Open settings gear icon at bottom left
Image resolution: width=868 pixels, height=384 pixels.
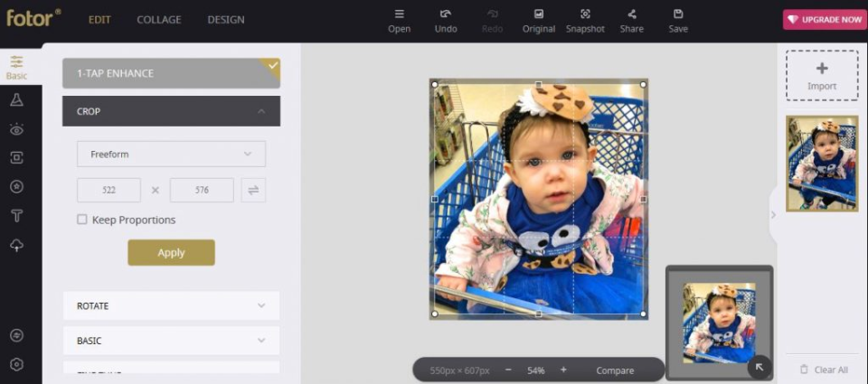pos(16,364)
